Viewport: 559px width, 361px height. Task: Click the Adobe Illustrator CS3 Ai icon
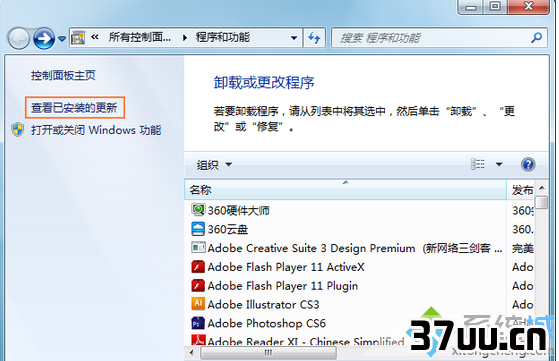coord(198,304)
